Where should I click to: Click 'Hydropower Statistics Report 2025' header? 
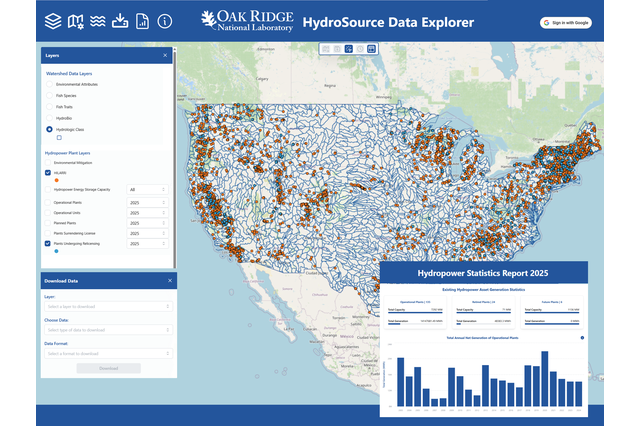[483, 273]
